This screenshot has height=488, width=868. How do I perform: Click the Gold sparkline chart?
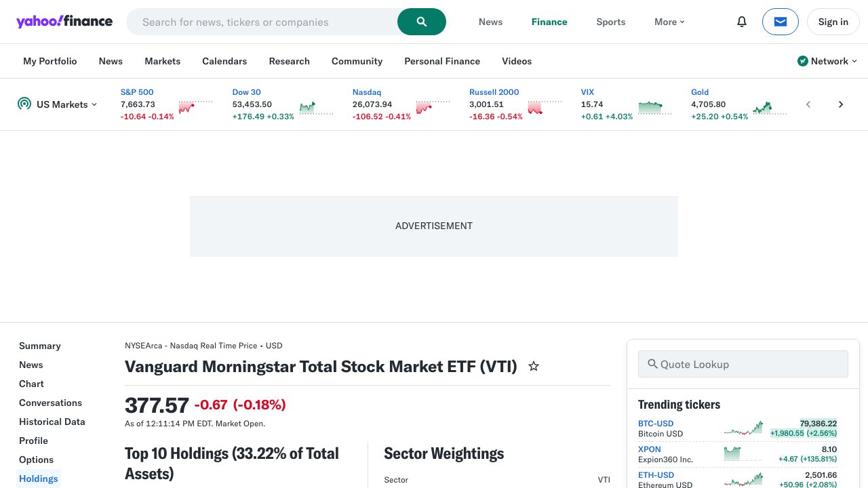(x=770, y=107)
